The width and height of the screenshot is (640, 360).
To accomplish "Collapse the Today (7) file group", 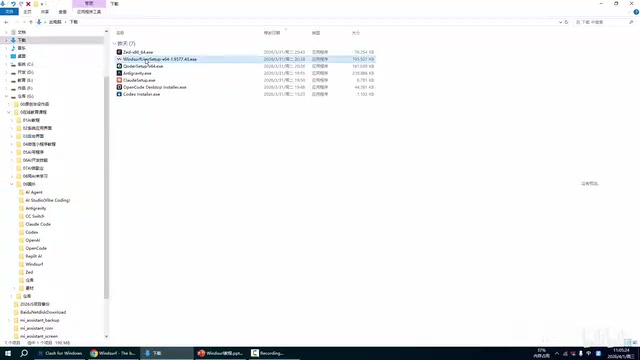I will coord(114,43).
